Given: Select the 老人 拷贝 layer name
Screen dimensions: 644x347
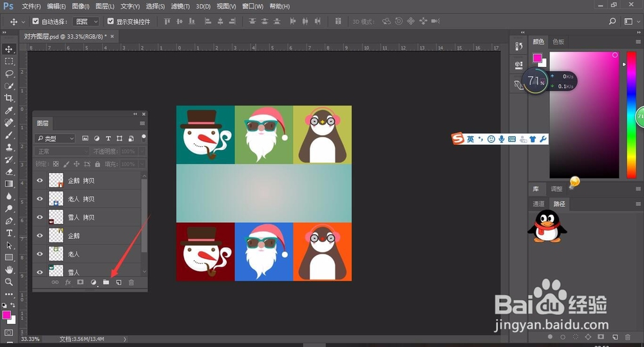Looking at the screenshot, I should (x=81, y=199).
